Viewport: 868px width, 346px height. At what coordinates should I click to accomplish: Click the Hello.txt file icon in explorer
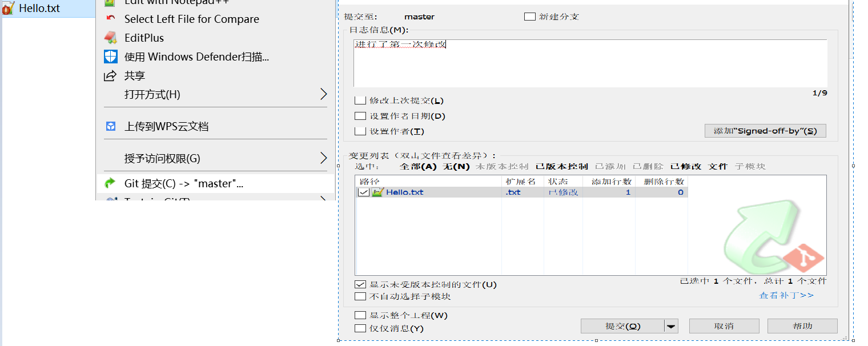point(8,8)
